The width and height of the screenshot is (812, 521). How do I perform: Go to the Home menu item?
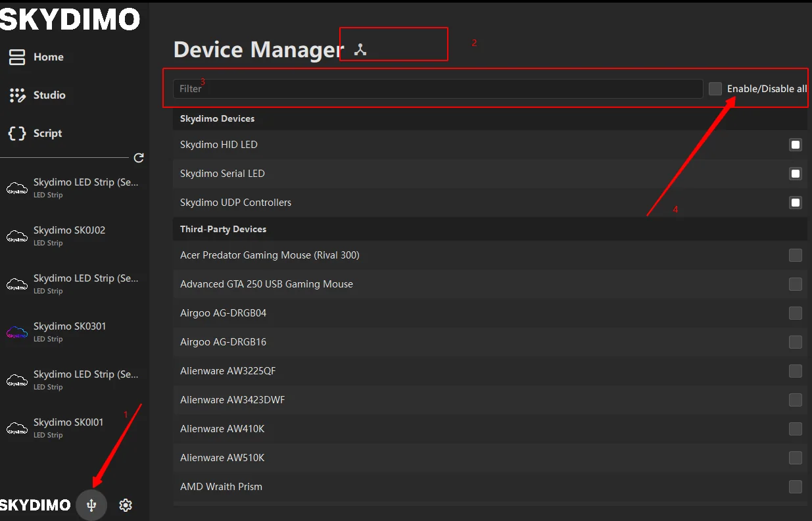pyautogui.click(x=48, y=57)
